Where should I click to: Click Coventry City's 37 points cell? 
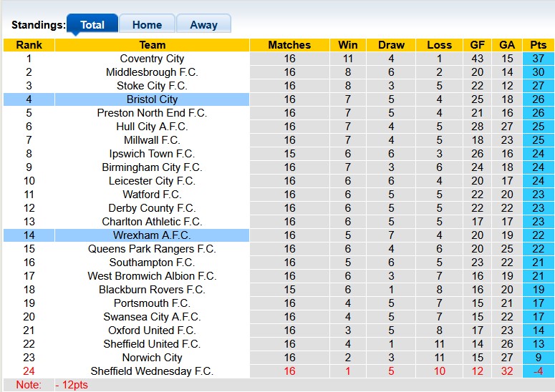pyautogui.click(x=539, y=59)
